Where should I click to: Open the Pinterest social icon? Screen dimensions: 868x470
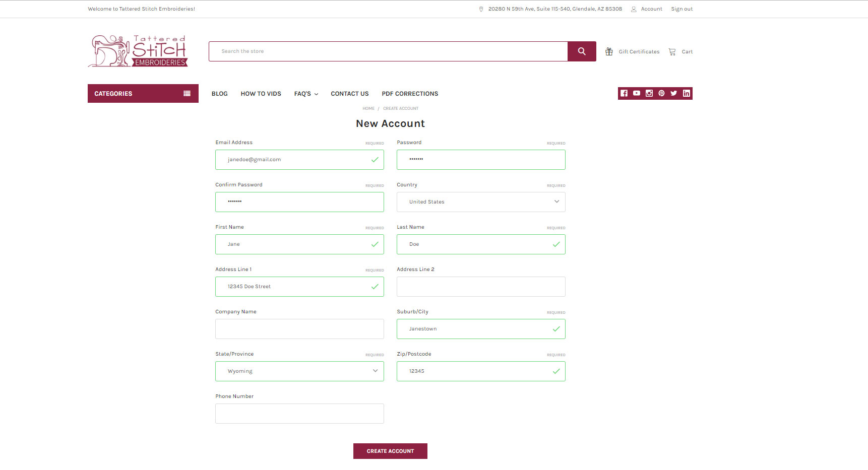[x=661, y=93]
